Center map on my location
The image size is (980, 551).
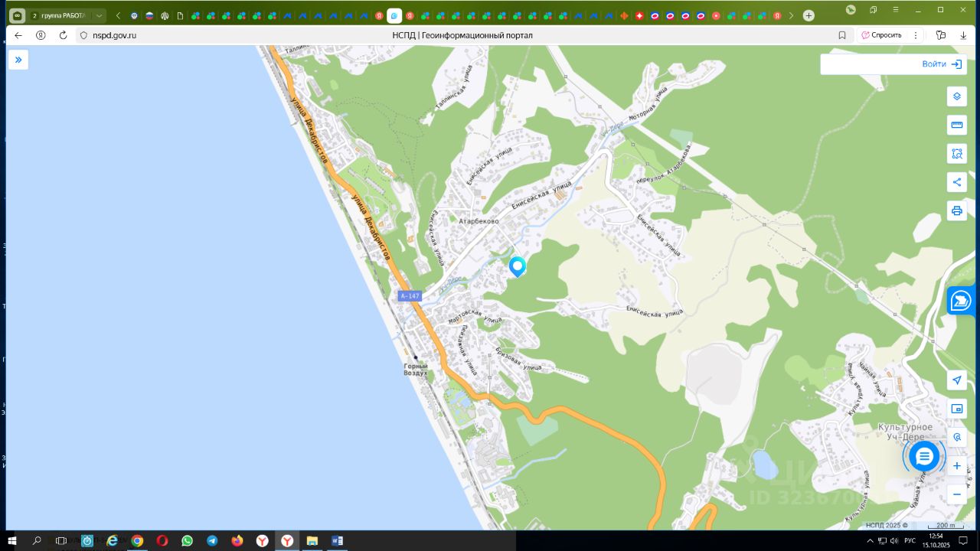click(956, 380)
